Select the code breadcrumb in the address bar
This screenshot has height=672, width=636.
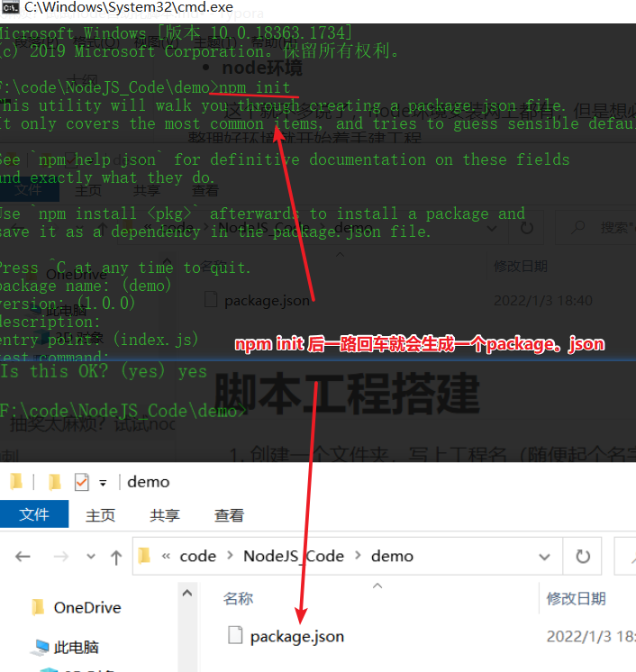[197, 557]
